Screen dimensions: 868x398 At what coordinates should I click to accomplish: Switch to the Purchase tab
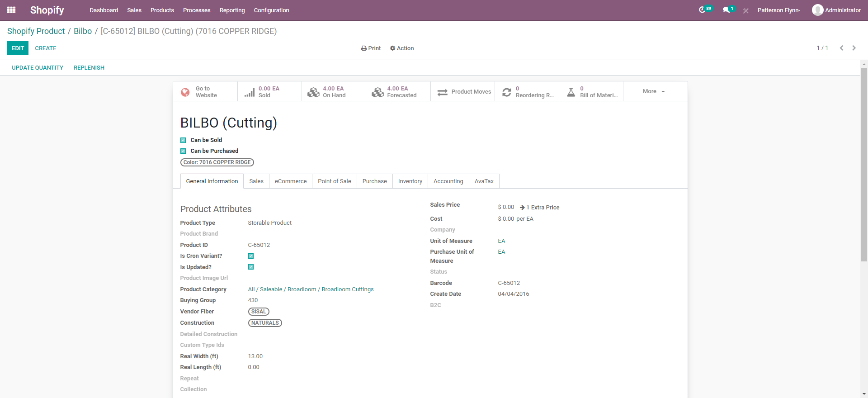pyautogui.click(x=375, y=181)
